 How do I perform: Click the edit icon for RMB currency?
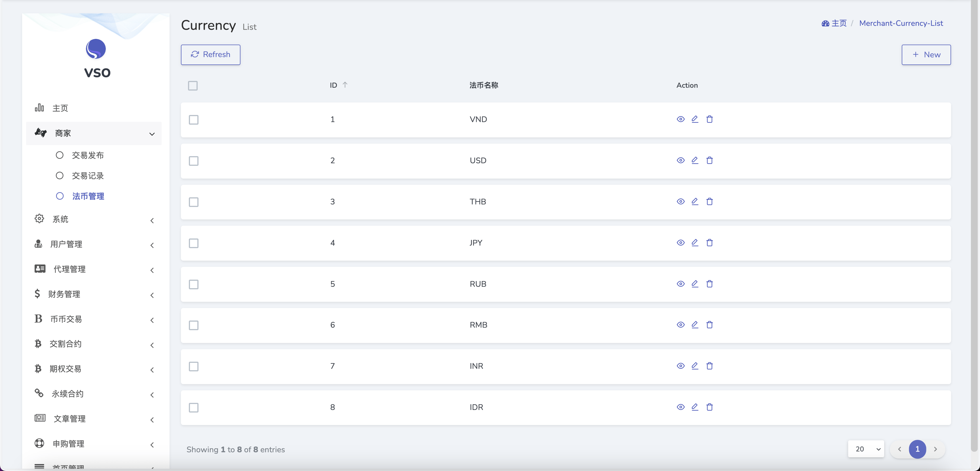(695, 324)
